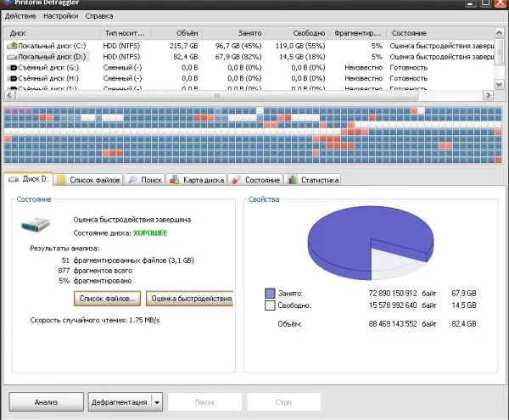
Task: Click the Список файлов... button
Action: pyautogui.click(x=107, y=299)
